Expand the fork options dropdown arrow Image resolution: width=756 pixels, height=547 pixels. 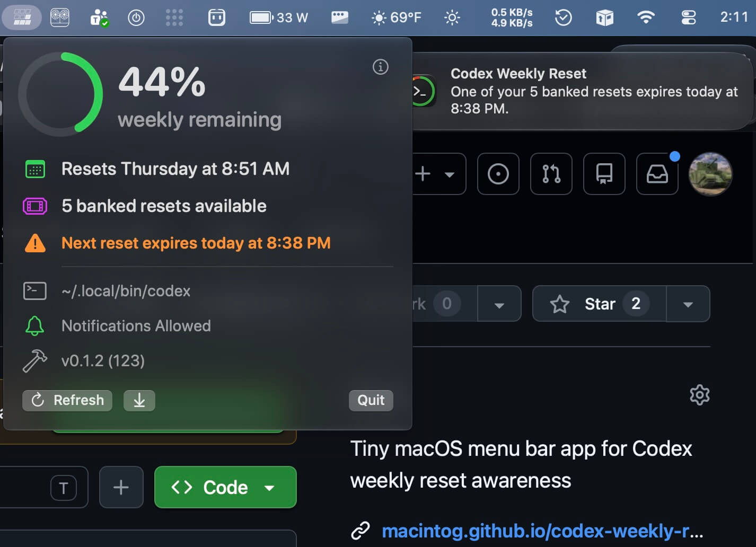point(499,304)
